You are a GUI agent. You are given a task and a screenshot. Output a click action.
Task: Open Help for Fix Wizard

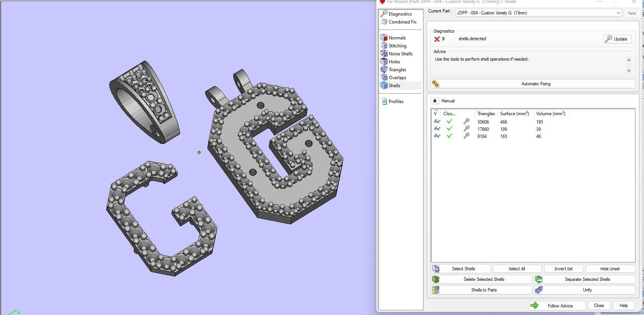coord(624,306)
